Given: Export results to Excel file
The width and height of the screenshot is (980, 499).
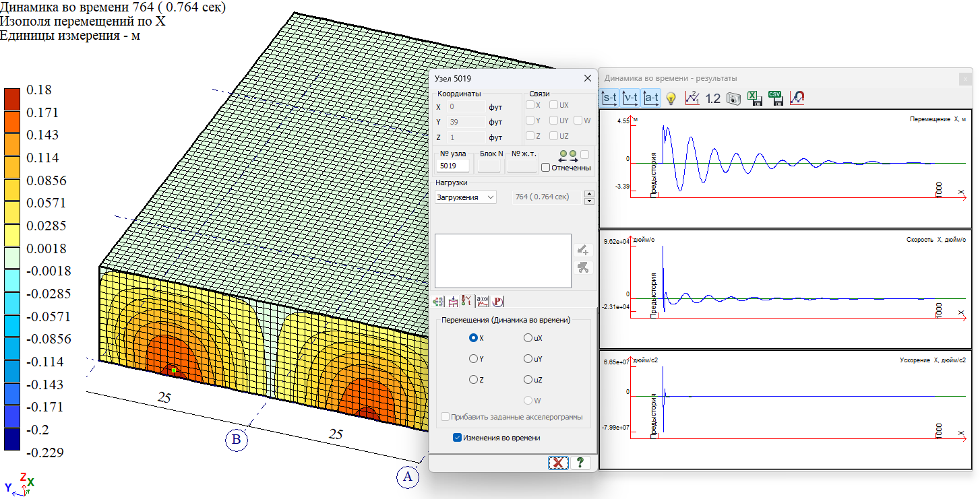Looking at the screenshot, I should (x=754, y=98).
